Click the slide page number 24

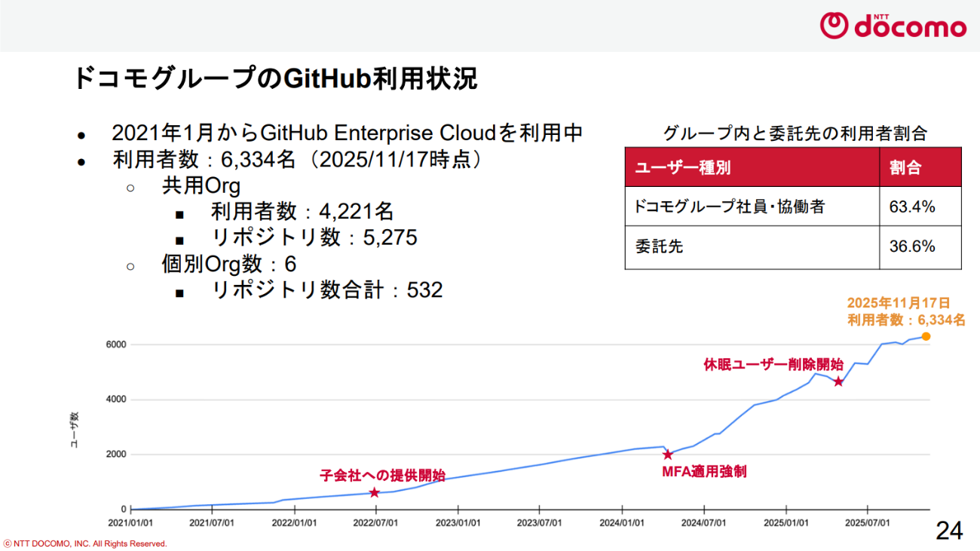[x=948, y=531]
